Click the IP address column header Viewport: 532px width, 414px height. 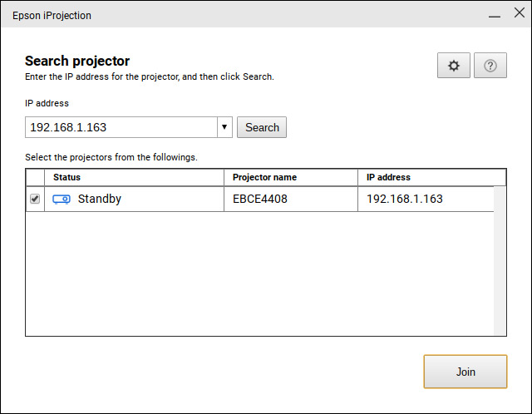click(x=432, y=177)
